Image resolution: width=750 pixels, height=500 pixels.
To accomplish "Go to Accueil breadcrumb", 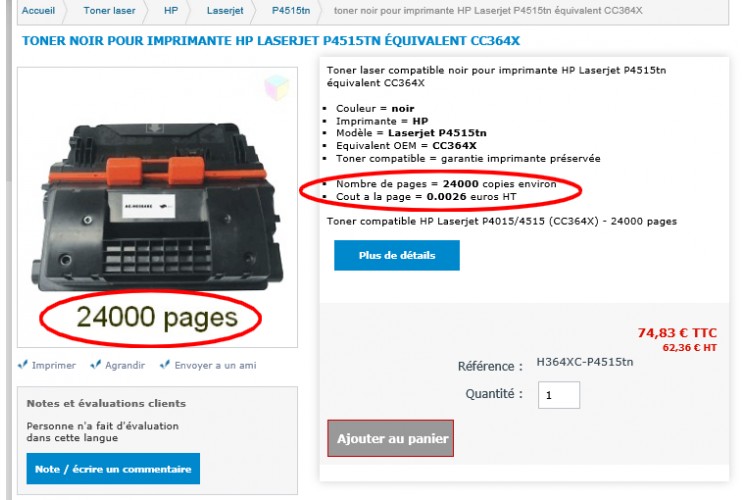I will point(38,11).
